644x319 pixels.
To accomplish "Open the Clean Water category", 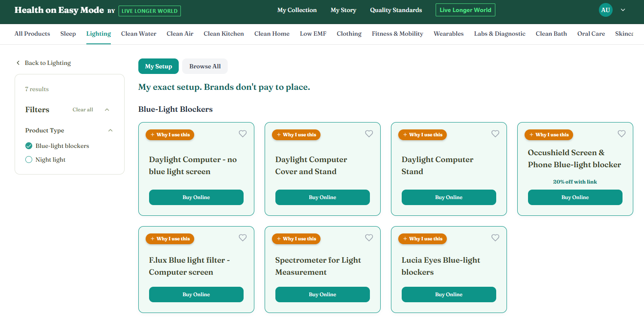I will pos(139,34).
